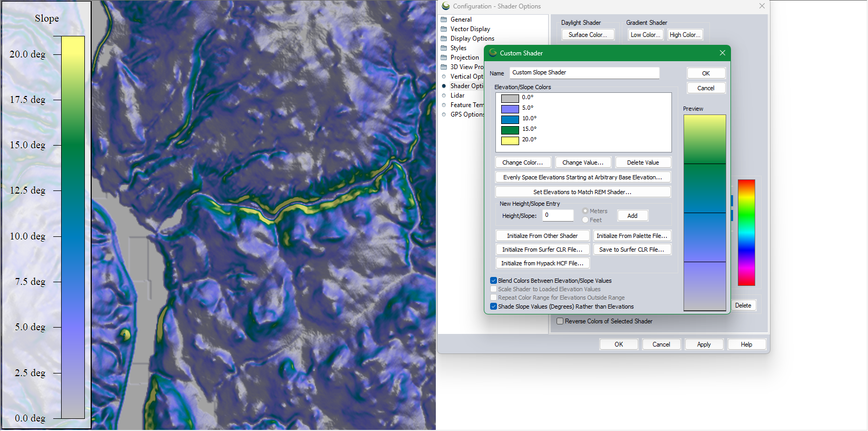Click Initialize from Hypack HCF File...
Viewport: 868px width, 431px height.
point(542,263)
